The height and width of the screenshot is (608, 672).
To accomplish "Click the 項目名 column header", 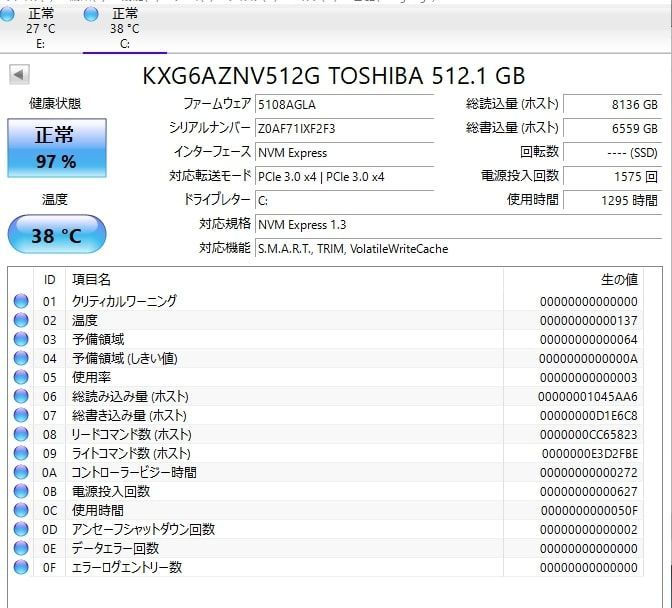I will pyautogui.click(x=284, y=280).
